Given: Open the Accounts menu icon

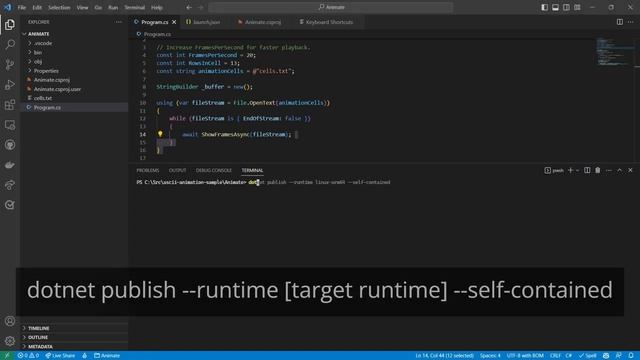Looking at the screenshot, I should point(10,321).
